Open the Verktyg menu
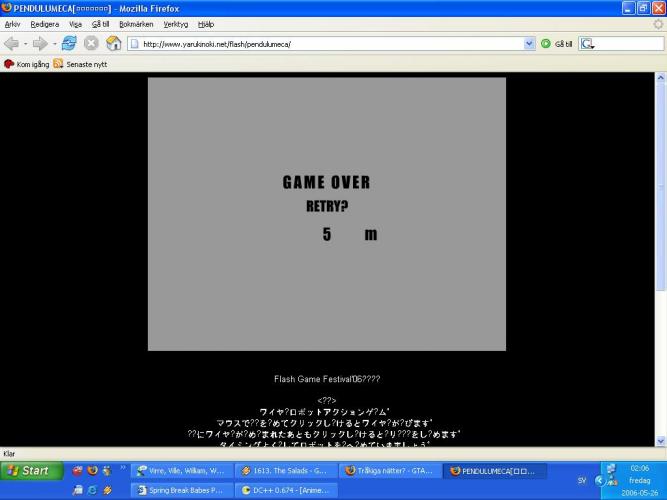Image resolution: width=667 pixels, height=500 pixels. pos(176,24)
